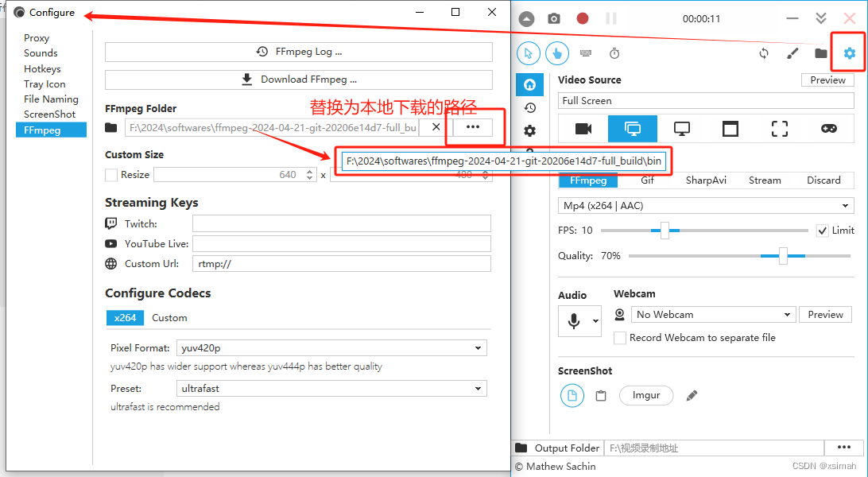
Task: Switch to the SharpAvi tab
Action: (706, 180)
